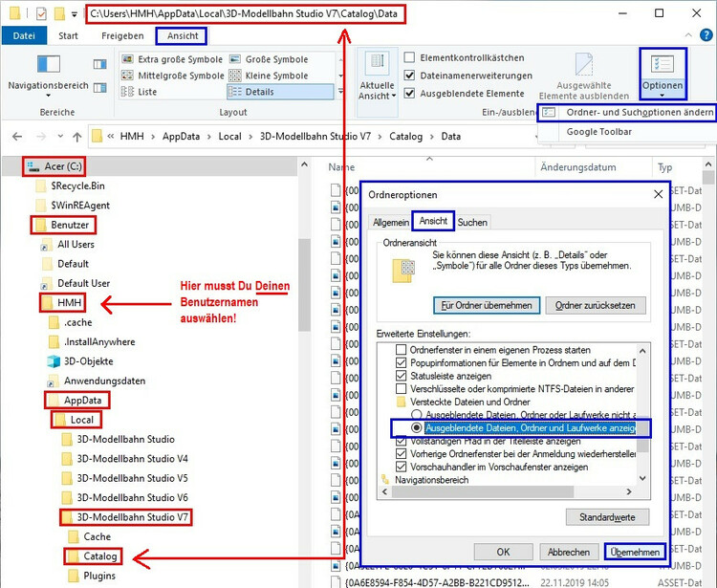Click Ausgewählte Elemente ausblenden
The height and width of the screenshot is (588, 717).
click(x=584, y=76)
